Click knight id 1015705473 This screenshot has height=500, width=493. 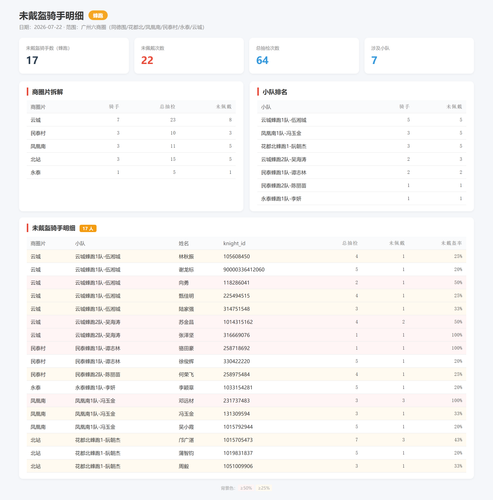coord(238,440)
